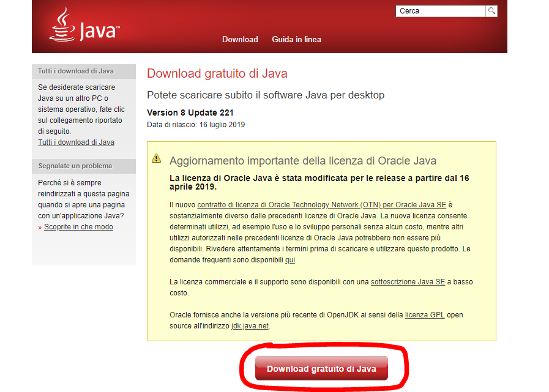Click the bold 'La licenza di Oracle Java è stata modificata' text

coord(319,182)
